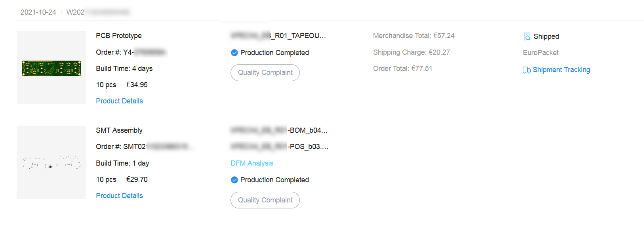
Task: Click the R01_TAPEOU gerber file name
Action: 278,36
